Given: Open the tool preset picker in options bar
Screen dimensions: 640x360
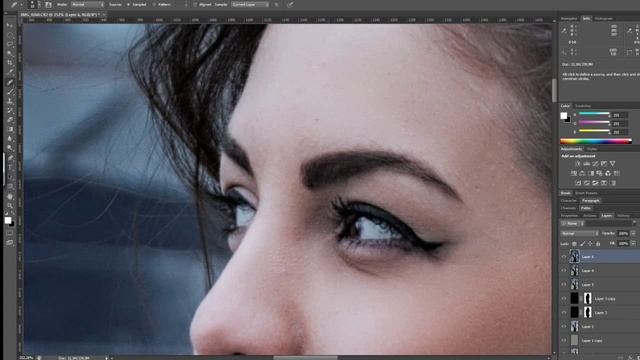Looking at the screenshot, I should coord(16,4).
